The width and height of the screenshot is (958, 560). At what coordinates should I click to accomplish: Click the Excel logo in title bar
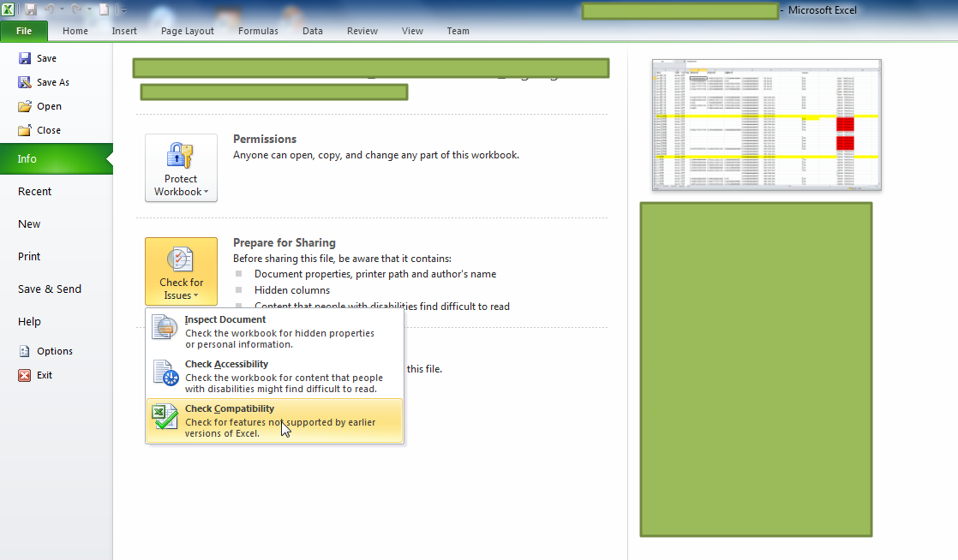8,9
